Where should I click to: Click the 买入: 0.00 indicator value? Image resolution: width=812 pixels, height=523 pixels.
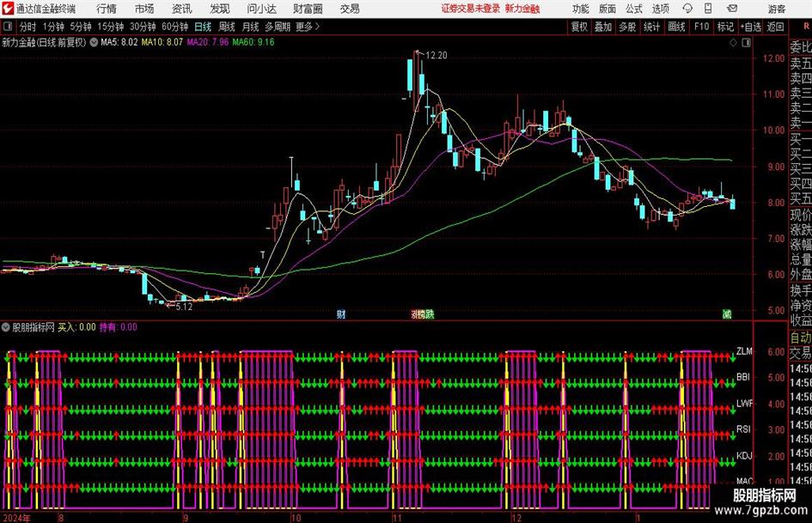pos(76,327)
